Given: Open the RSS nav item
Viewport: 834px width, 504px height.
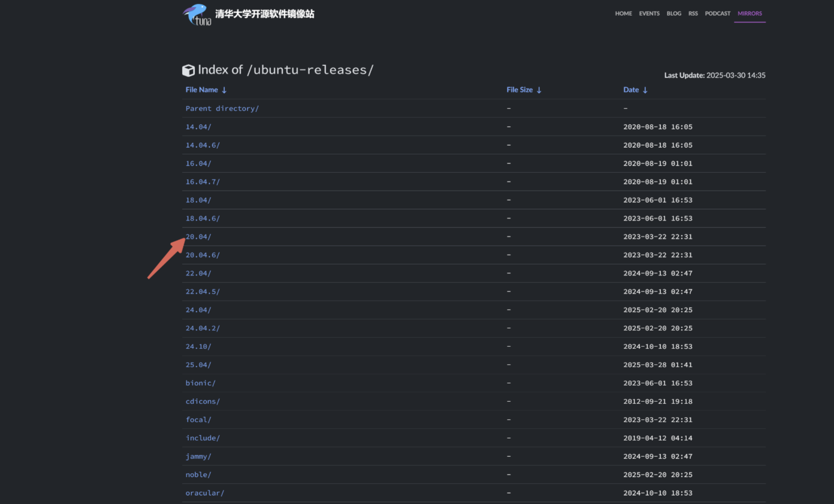Looking at the screenshot, I should (693, 14).
